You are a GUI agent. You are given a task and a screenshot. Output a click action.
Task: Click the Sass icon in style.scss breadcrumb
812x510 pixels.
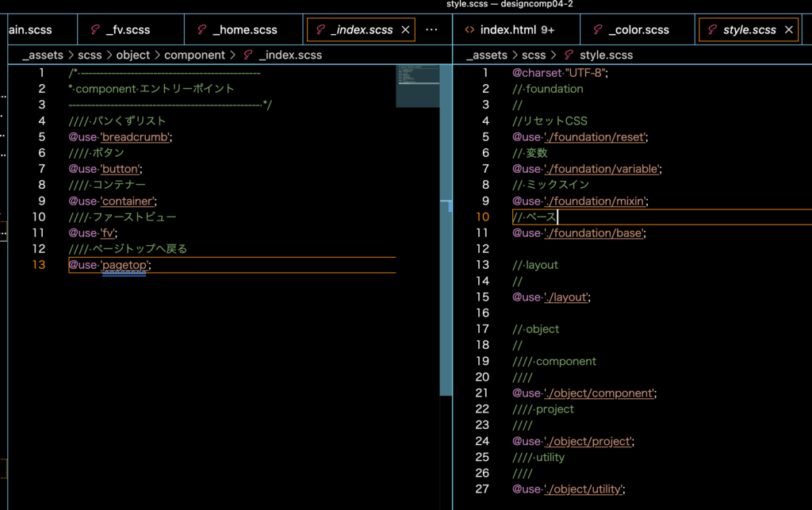569,55
